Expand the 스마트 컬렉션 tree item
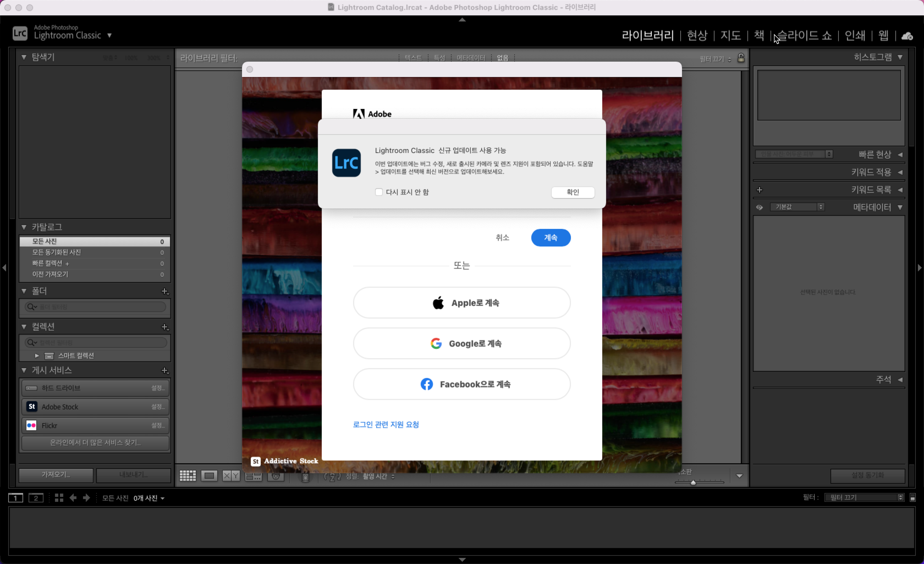This screenshot has height=564, width=924. pos(37,355)
